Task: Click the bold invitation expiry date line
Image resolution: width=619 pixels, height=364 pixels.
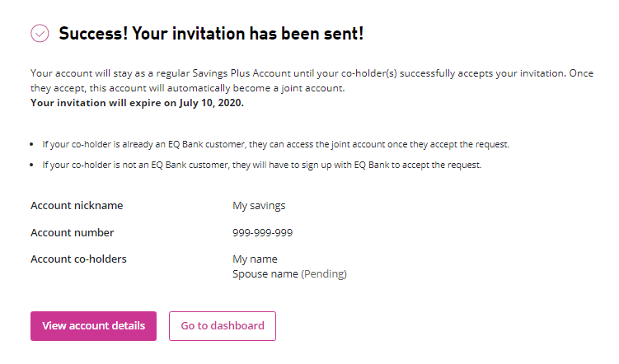Action: (x=137, y=103)
